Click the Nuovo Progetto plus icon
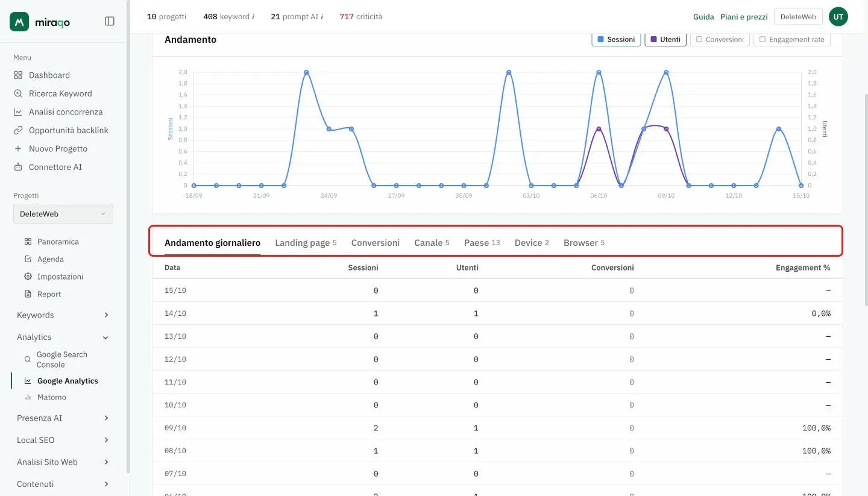 pyautogui.click(x=18, y=149)
